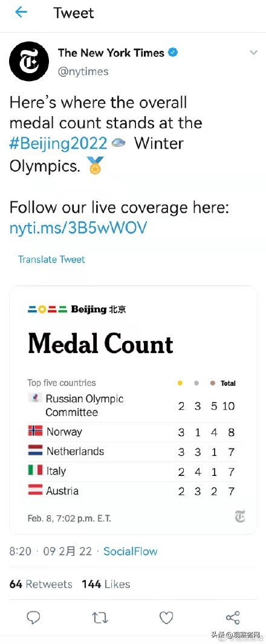Image resolution: width=266 pixels, height=644 pixels.
Task: Like the tweet with heart icon
Action: 166,617
